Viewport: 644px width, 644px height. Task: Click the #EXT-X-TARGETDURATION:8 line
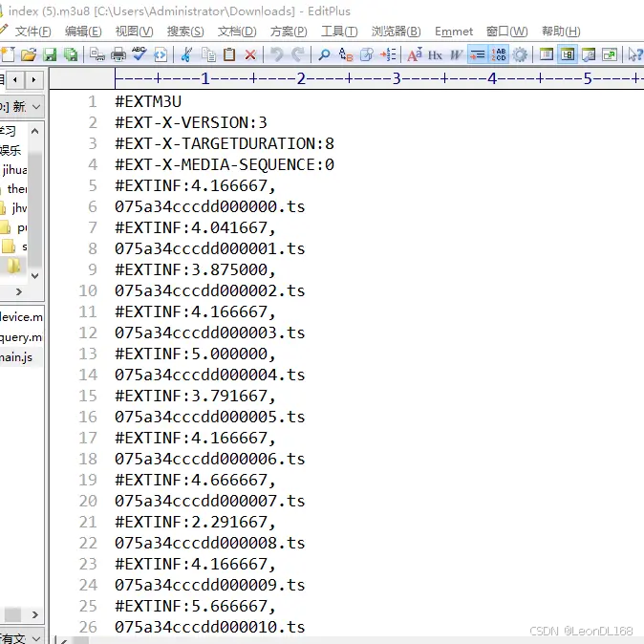[x=225, y=143]
